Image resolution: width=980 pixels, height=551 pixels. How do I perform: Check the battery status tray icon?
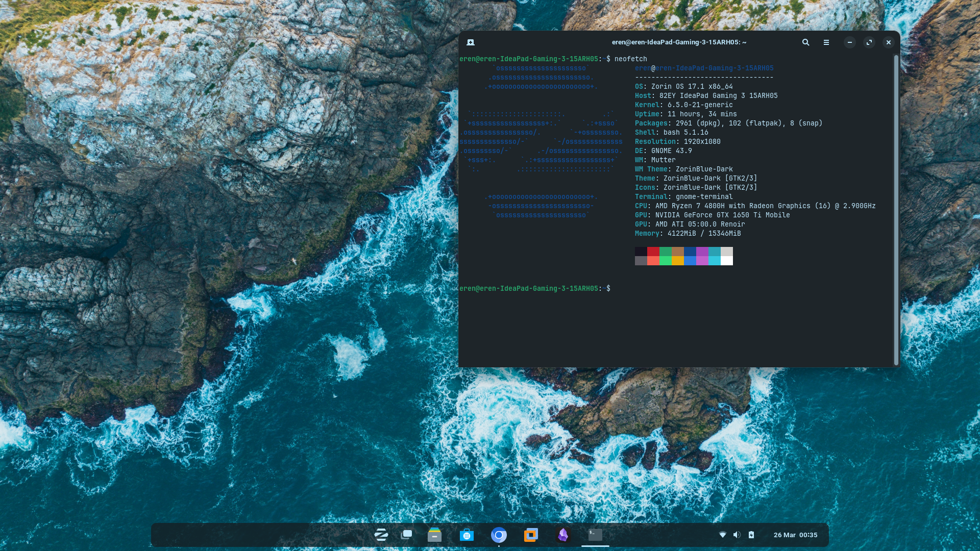coord(751,535)
